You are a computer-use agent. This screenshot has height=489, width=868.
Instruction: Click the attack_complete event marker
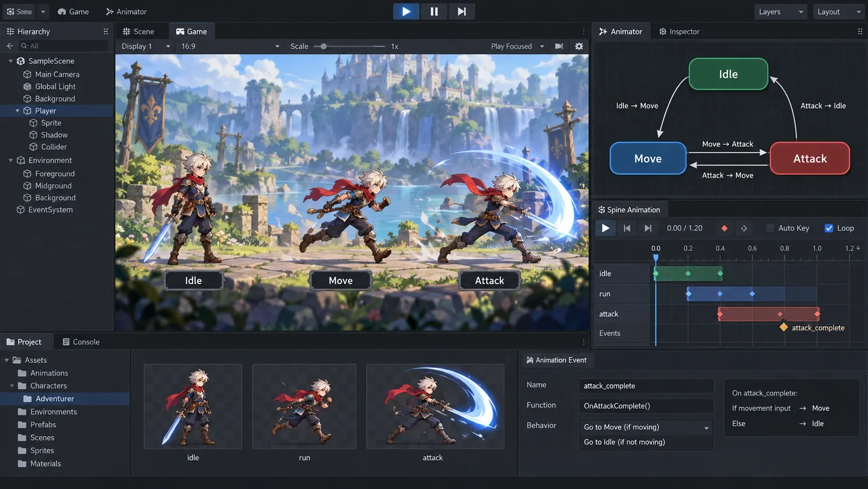point(784,327)
